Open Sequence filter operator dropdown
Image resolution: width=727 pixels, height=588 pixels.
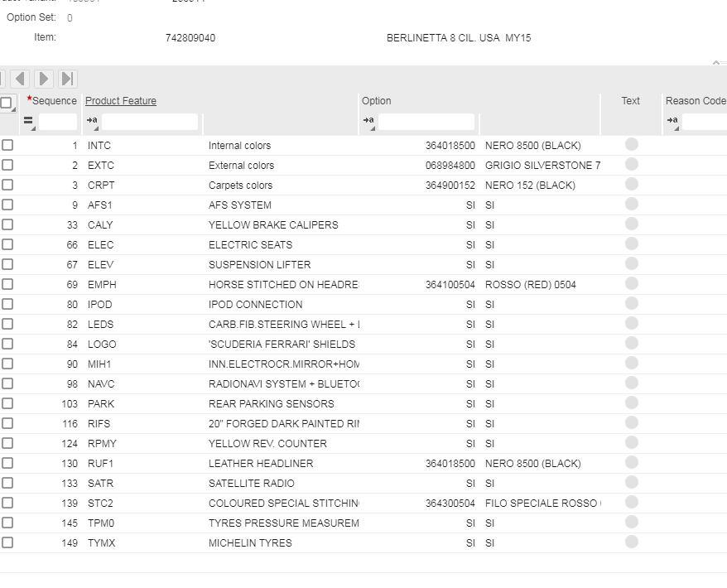(29, 123)
